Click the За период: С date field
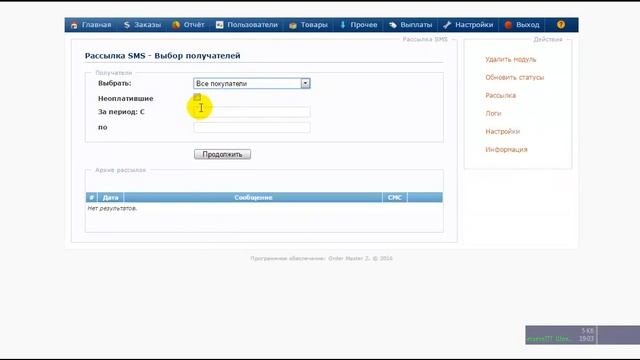640x360 pixels. [x=252, y=112]
